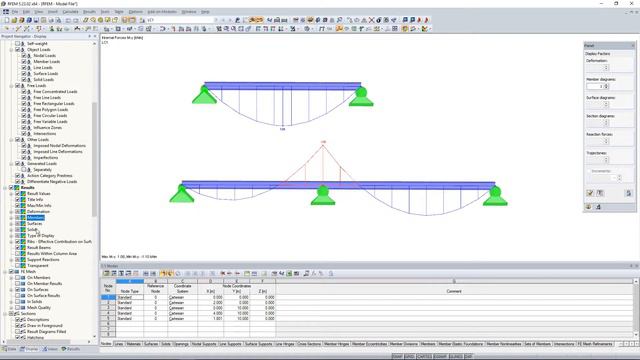Toggle the OSNAP status bar button

pyautogui.click(x=440, y=356)
